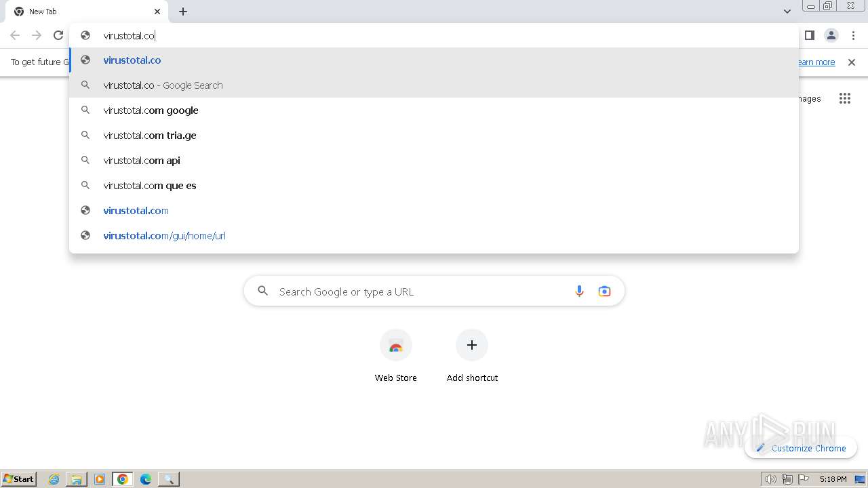Open the Windows Start menu

(x=19, y=479)
